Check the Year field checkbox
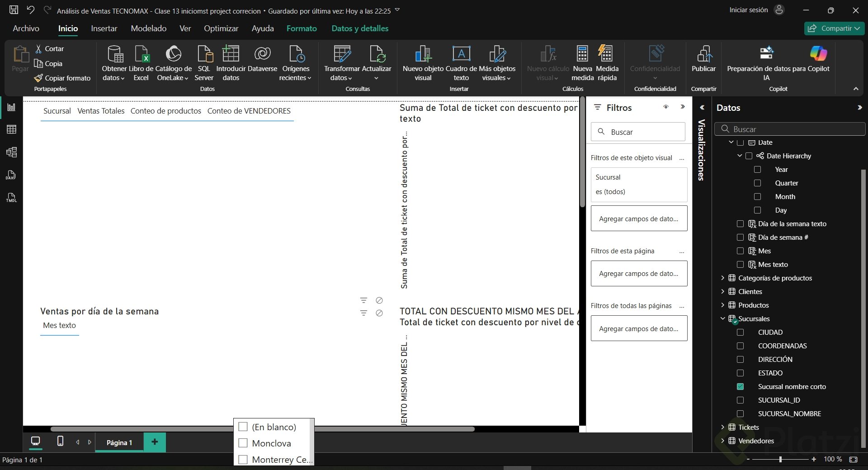Screen dimensions: 868x470 click(758, 170)
